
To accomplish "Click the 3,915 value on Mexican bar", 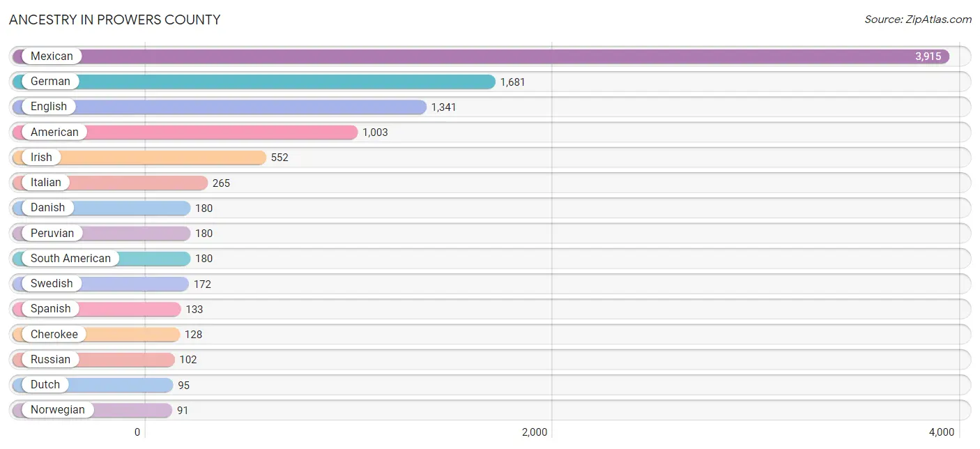I will click(928, 57).
